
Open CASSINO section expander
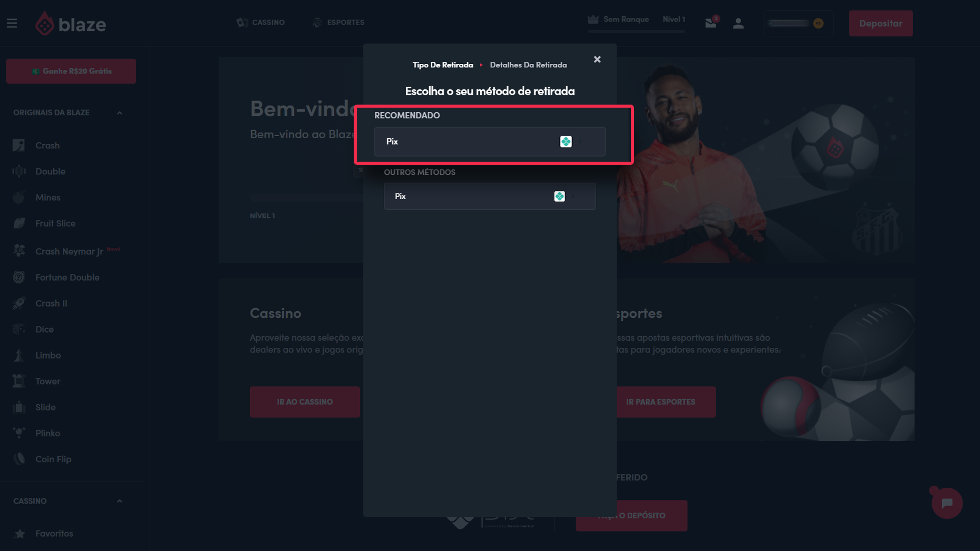pos(120,500)
